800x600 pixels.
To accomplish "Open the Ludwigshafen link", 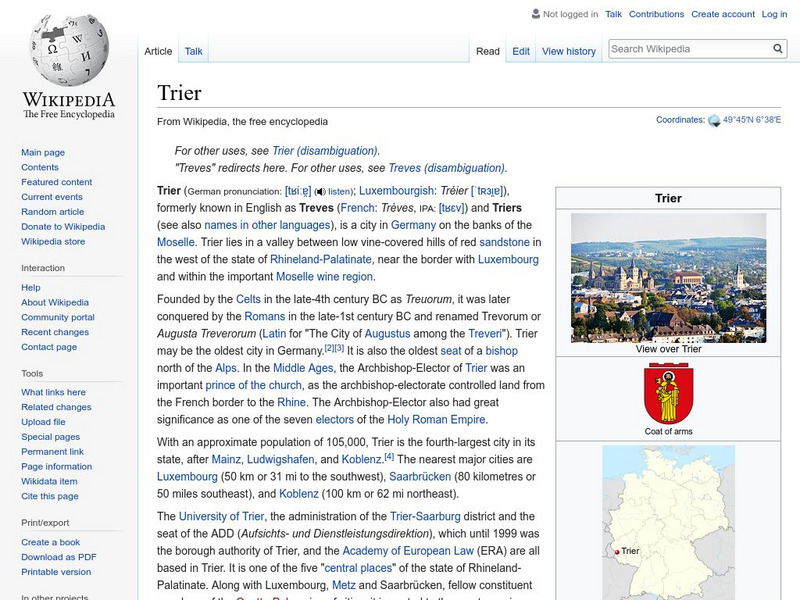I will [281, 459].
